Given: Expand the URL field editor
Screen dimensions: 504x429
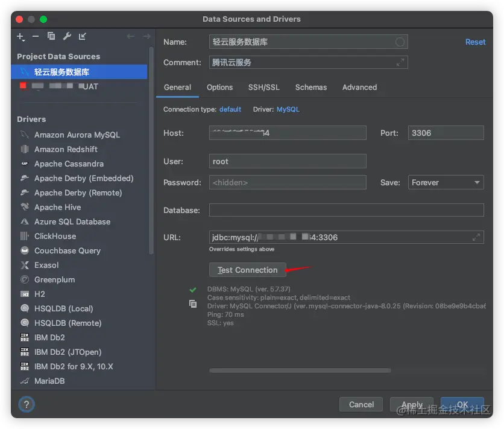Looking at the screenshot, I should (x=476, y=237).
